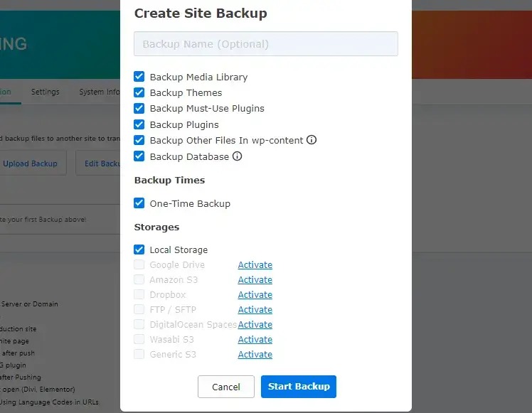Click Storages section heading
Viewport: 532px width, 413px height.
[156, 227]
